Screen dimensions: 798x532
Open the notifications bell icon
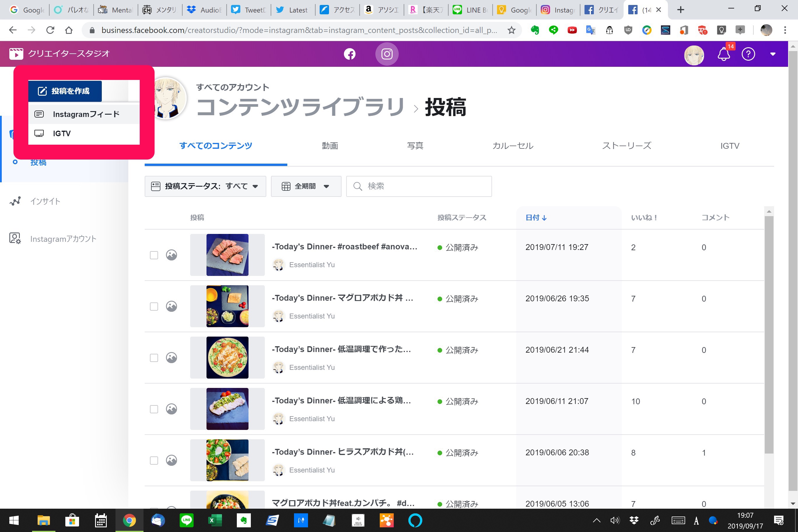point(723,54)
